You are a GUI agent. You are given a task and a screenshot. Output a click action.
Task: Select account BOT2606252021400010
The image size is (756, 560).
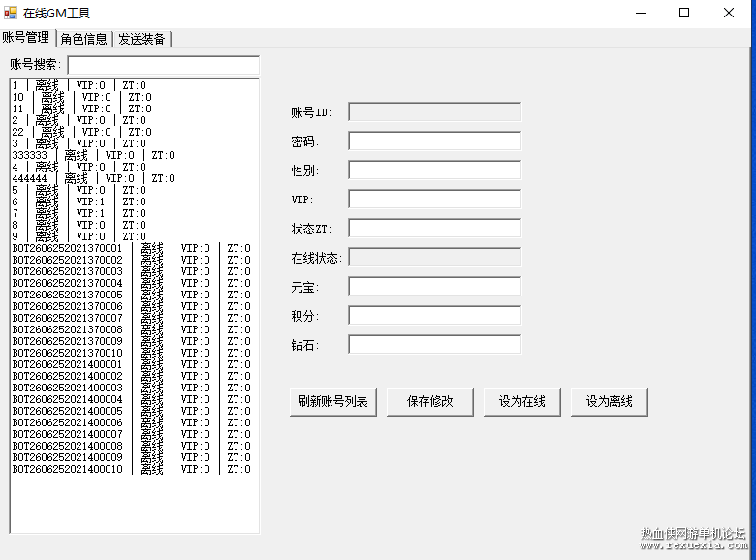tap(134, 469)
